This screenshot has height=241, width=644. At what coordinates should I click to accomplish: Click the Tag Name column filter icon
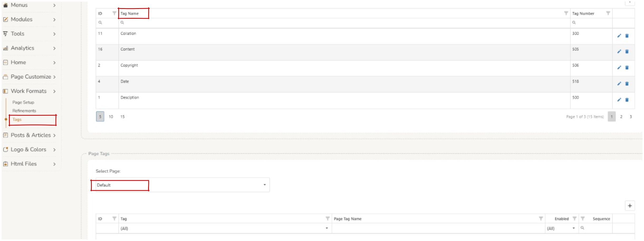point(566,13)
